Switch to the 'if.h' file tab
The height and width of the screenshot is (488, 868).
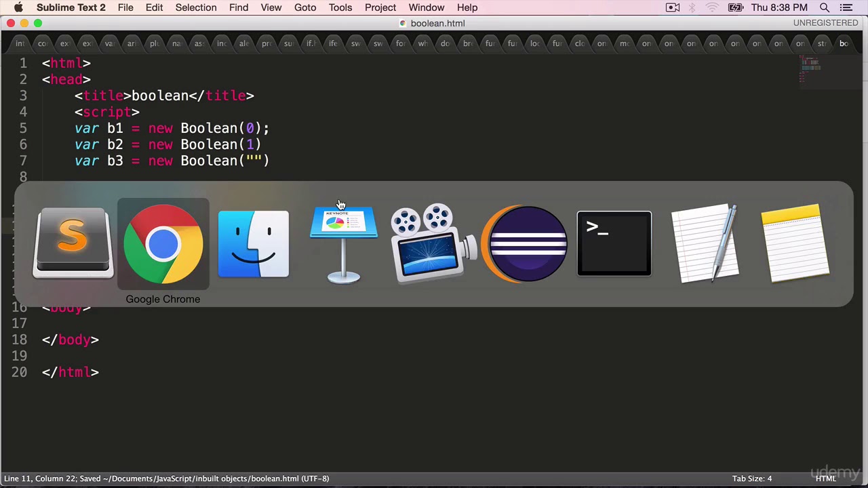point(311,43)
